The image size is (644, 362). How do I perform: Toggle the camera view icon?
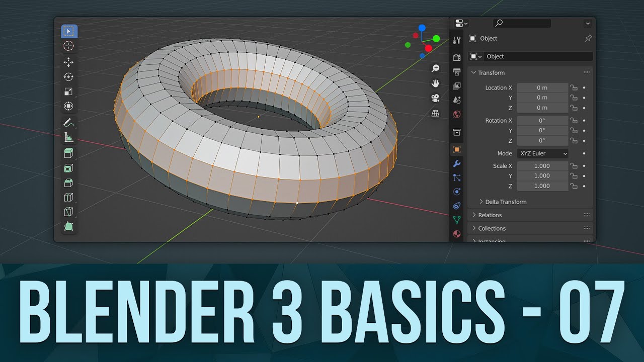click(x=436, y=98)
